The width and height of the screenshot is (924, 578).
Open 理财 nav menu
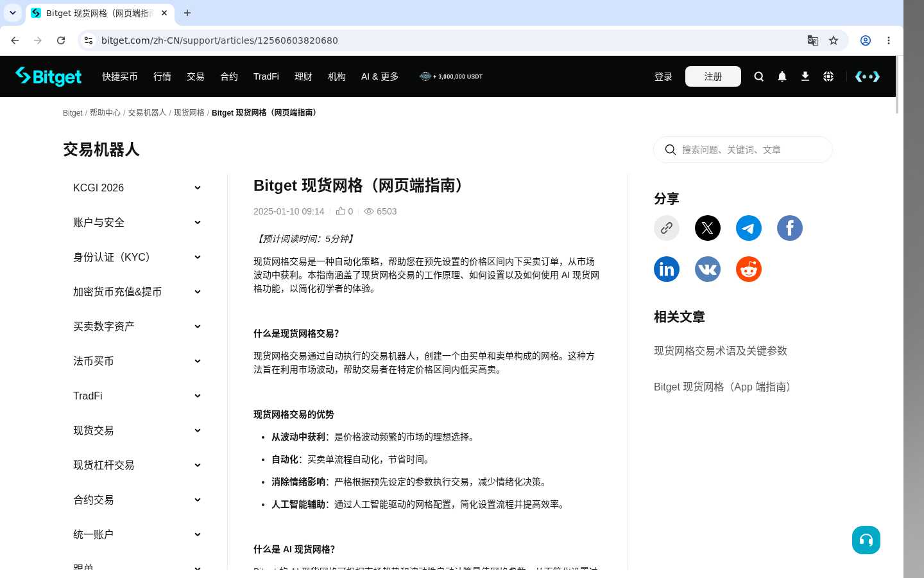[304, 76]
